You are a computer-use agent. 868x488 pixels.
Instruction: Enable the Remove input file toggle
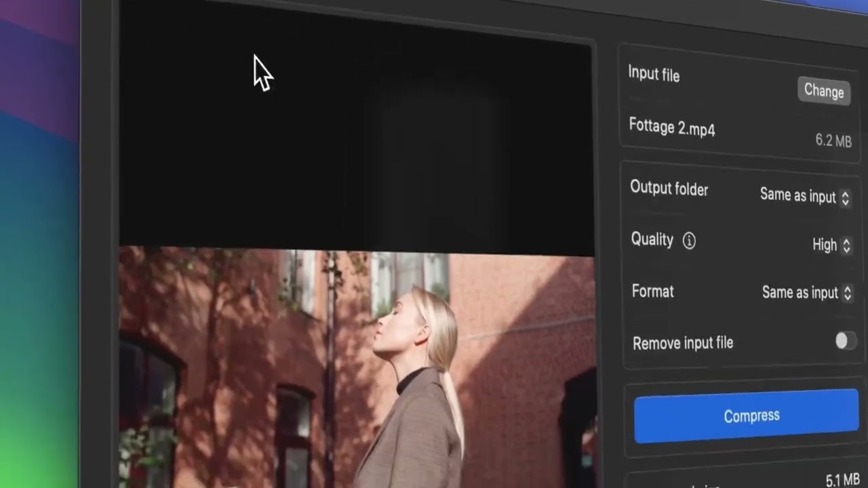point(845,341)
